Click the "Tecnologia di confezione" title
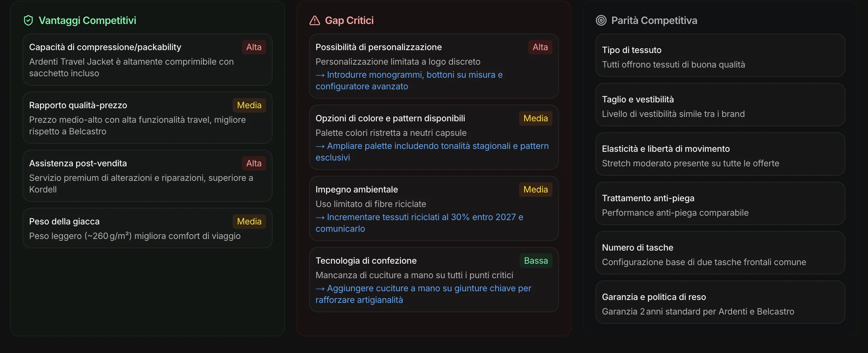868x353 pixels. pyautogui.click(x=366, y=261)
